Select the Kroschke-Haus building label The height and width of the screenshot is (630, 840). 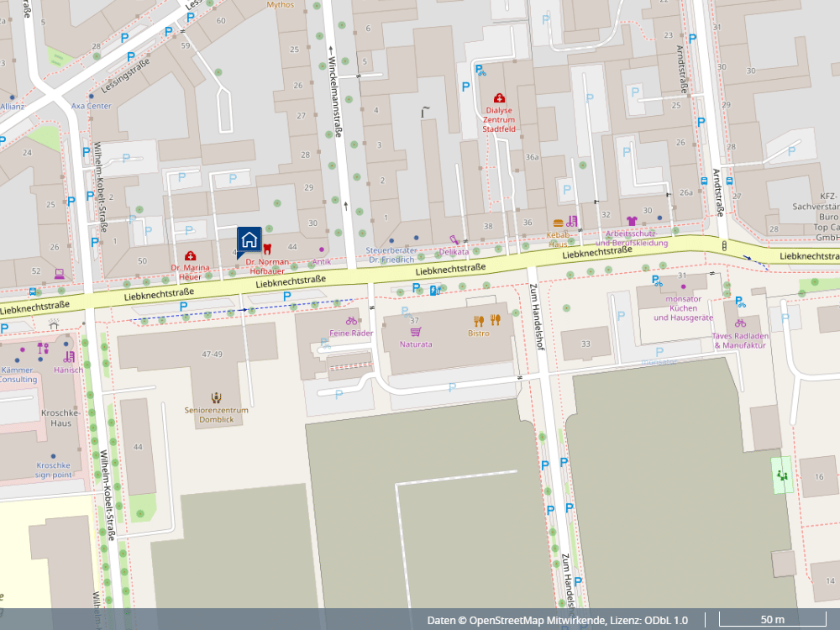(x=60, y=417)
